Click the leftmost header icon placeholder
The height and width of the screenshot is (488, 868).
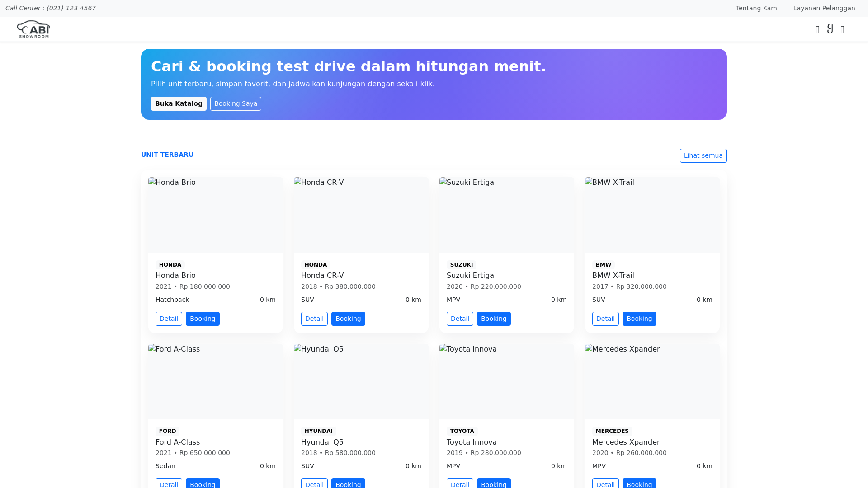coord(817,30)
